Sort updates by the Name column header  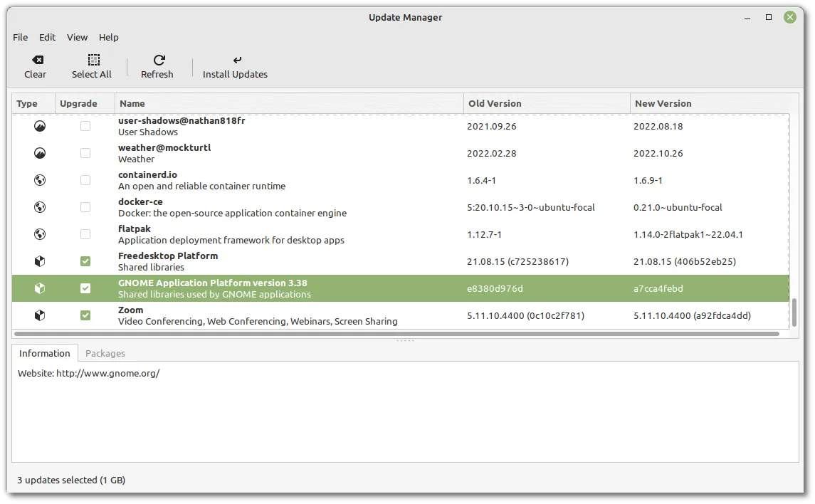click(132, 103)
